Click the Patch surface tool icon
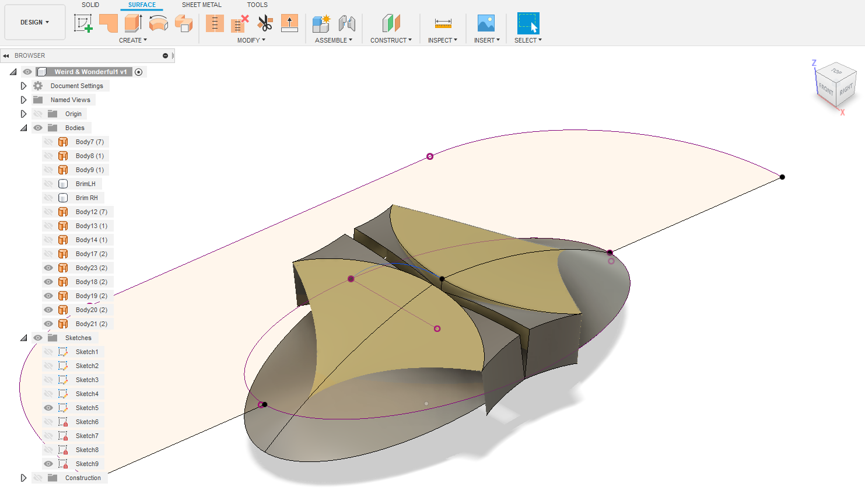This screenshot has width=865, height=504. point(108,23)
